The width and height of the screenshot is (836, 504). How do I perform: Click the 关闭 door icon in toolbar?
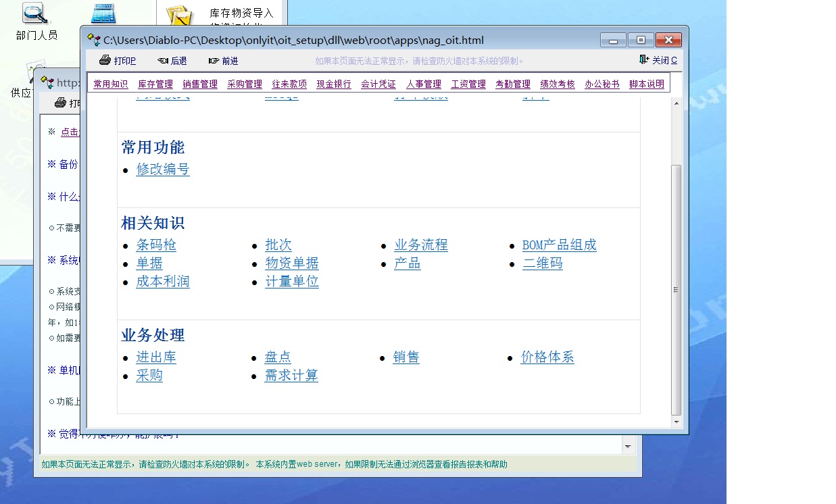tap(644, 60)
